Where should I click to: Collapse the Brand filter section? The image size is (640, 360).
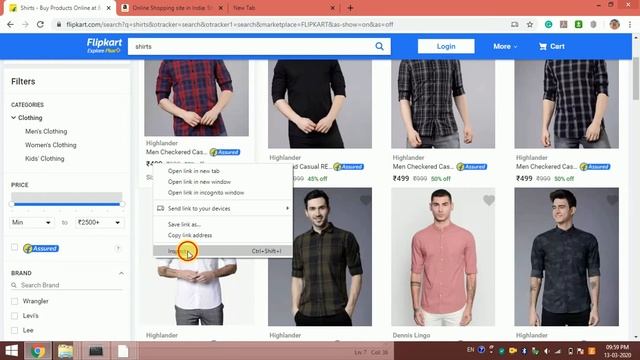point(121,273)
